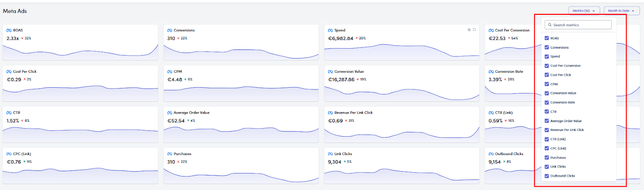Select Conversion Rate in the metrics list
Image resolution: width=644 pixels, height=190 pixels.
(x=562, y=102)
